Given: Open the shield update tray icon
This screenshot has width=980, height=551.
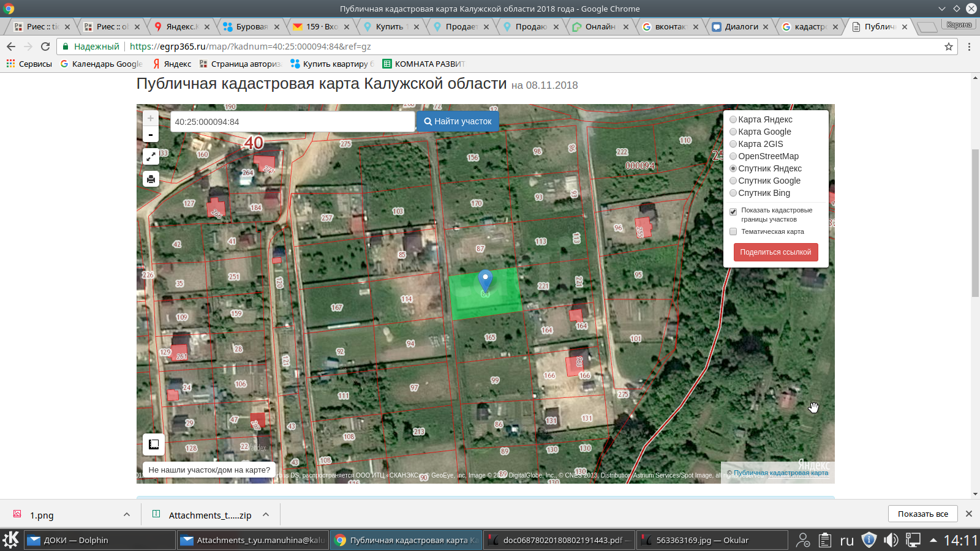Looking at the screenshot, I should point(869,540).
